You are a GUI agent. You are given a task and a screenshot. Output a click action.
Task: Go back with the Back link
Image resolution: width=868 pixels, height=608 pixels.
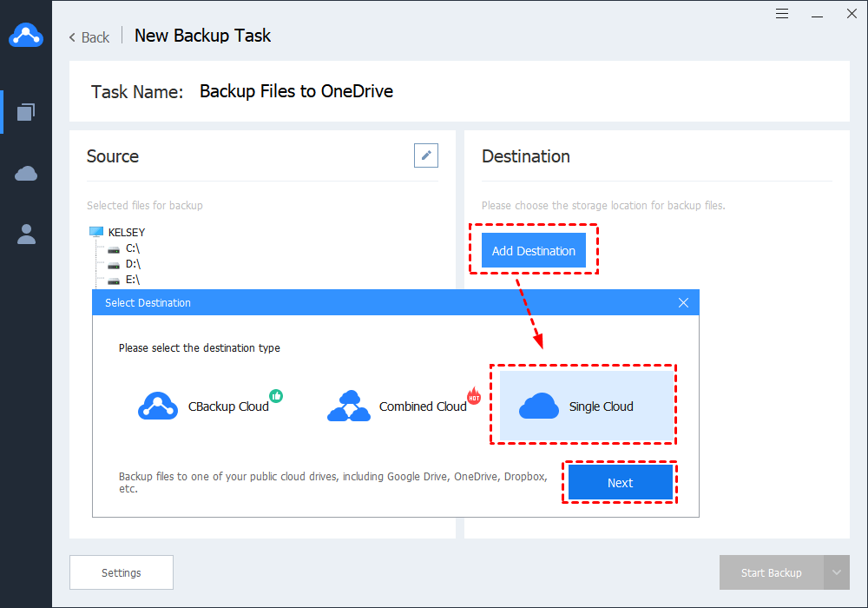[x=89, y=37]
